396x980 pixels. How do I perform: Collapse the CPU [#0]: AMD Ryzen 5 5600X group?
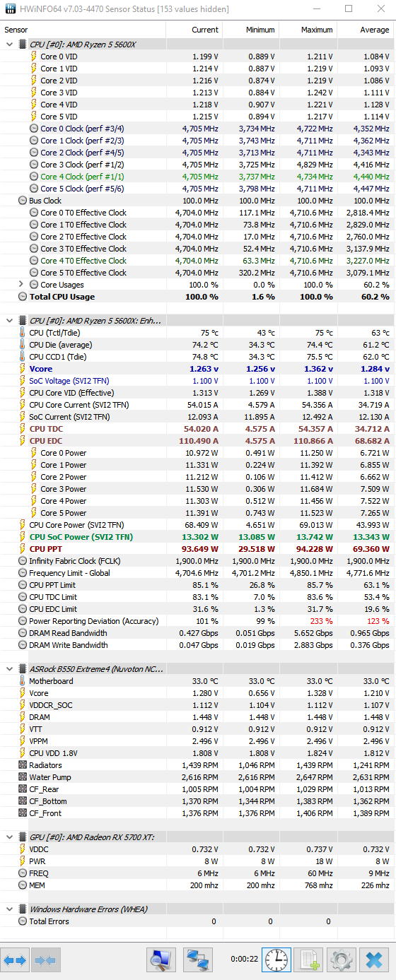9,44
